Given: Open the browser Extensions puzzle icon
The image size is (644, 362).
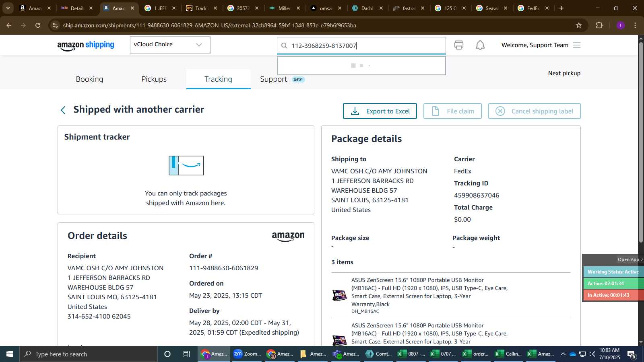Looking at the screenshot, I should coord(599,25).
